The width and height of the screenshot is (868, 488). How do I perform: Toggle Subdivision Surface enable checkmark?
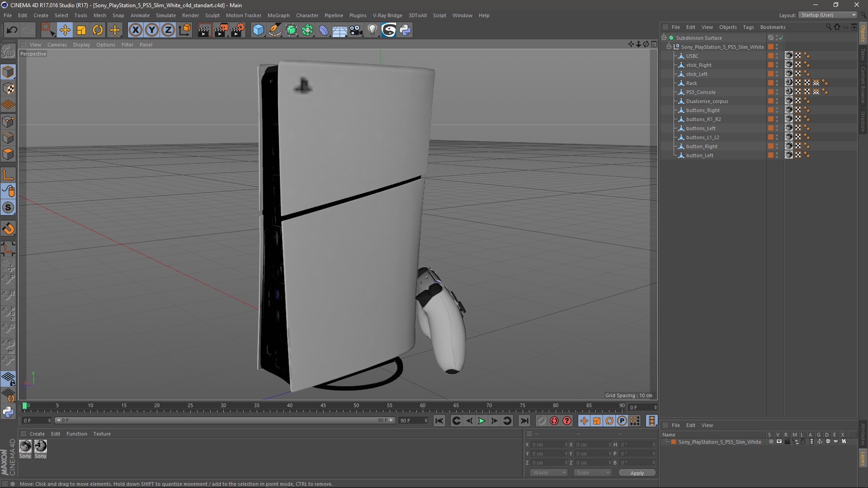click(x=781, y=38)
